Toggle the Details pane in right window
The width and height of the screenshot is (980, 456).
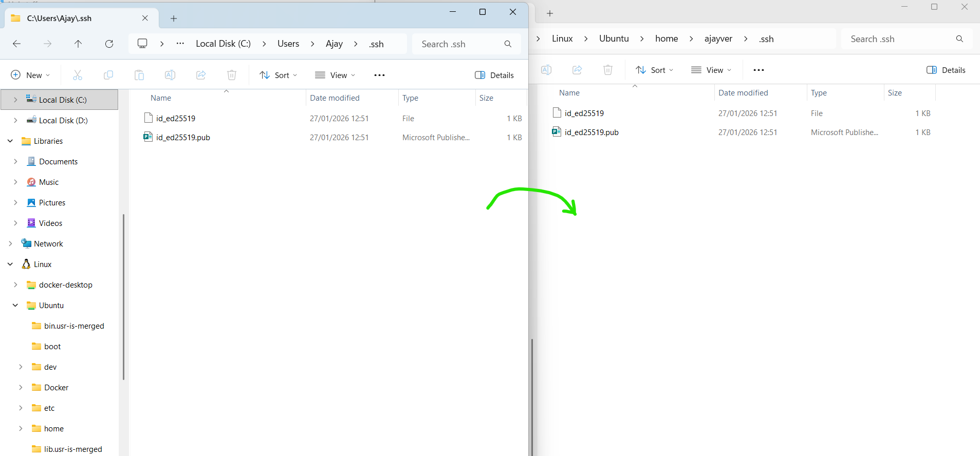[x=946, y=70]
